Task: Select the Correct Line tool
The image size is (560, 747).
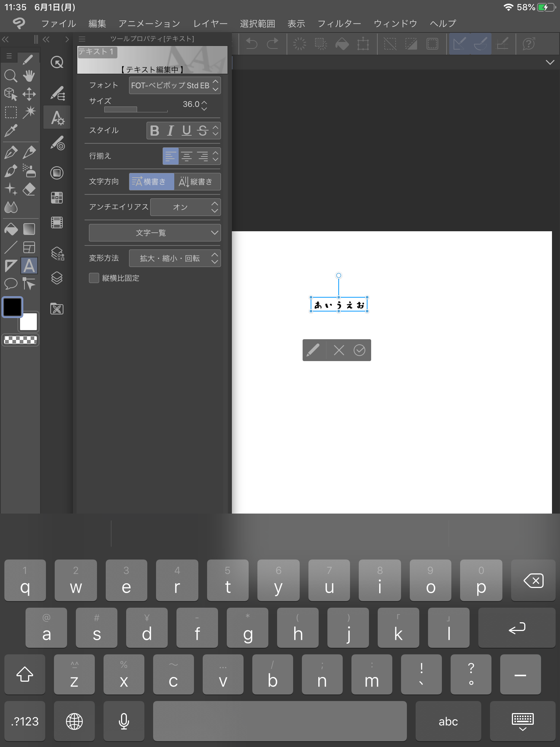Action: click(x=29, y=283)
